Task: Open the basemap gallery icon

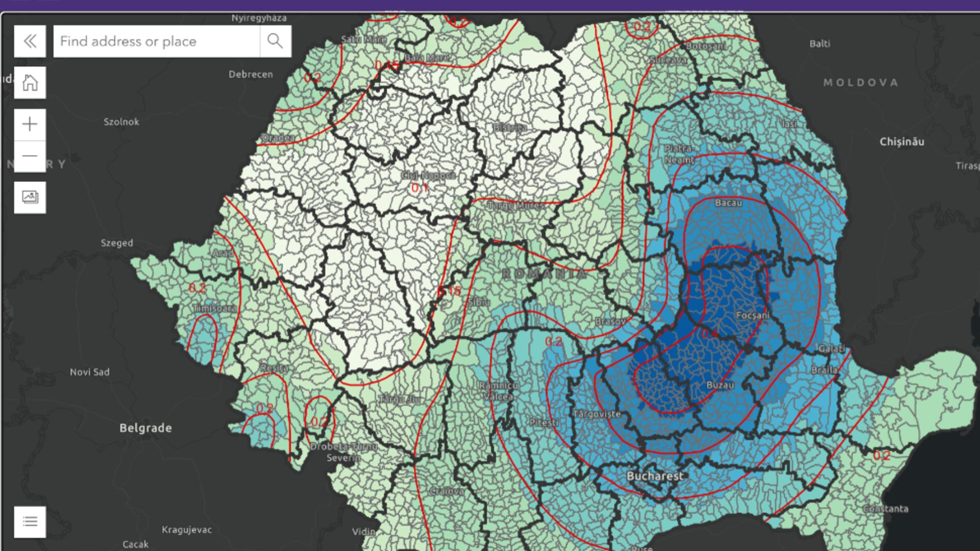Action: pos(30,197)
